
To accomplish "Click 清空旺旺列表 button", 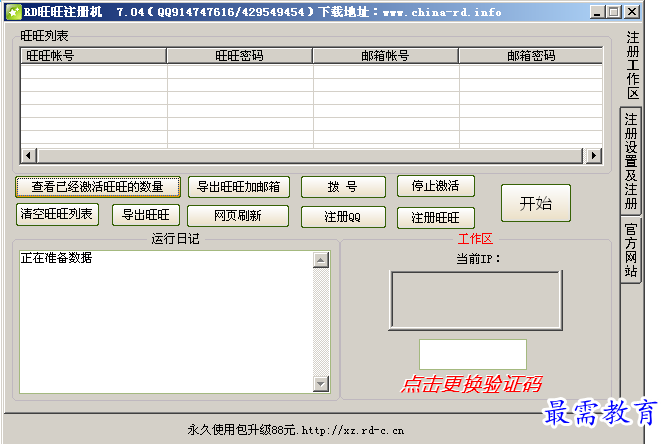I will 57,214.
